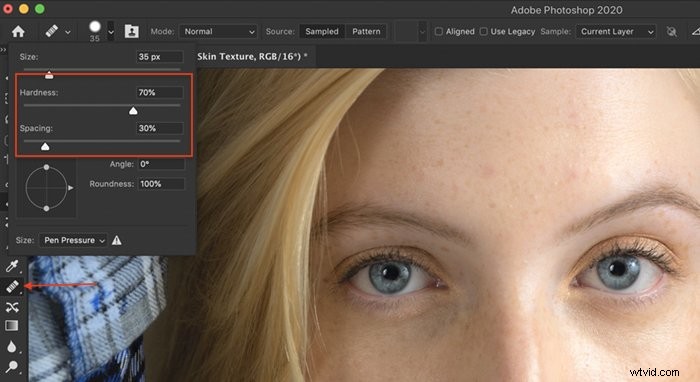
Task: Toggle the Clone Source panel icon
Action: [x=131, y=31]
